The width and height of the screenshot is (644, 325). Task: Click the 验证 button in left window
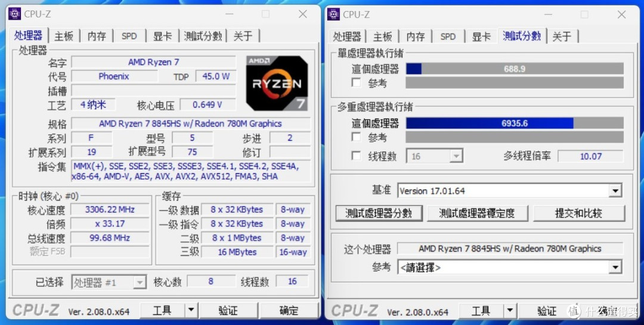228,311
